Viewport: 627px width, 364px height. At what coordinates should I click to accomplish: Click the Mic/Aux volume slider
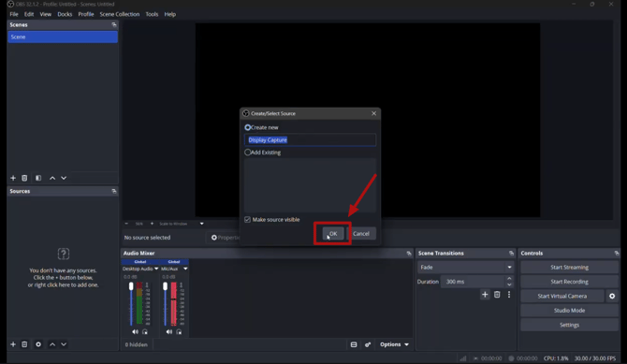pyautogui.click(x=165, y=303)
